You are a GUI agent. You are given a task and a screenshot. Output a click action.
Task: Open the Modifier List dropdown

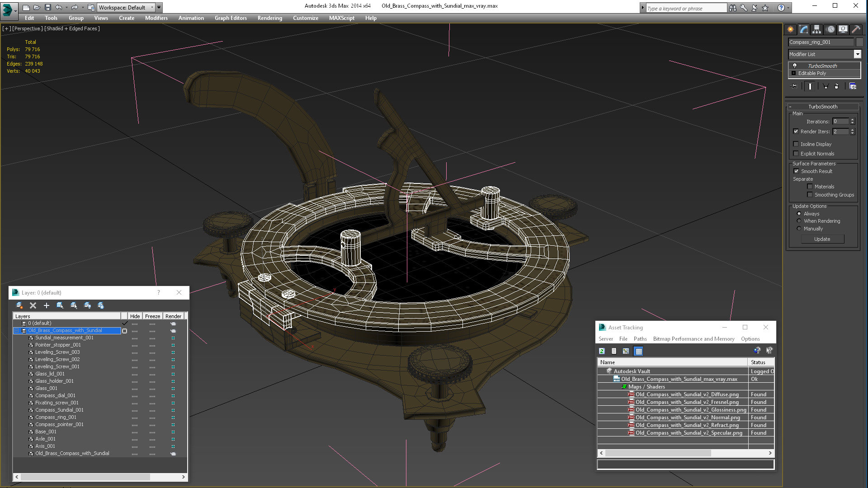(x=857, y=54)
